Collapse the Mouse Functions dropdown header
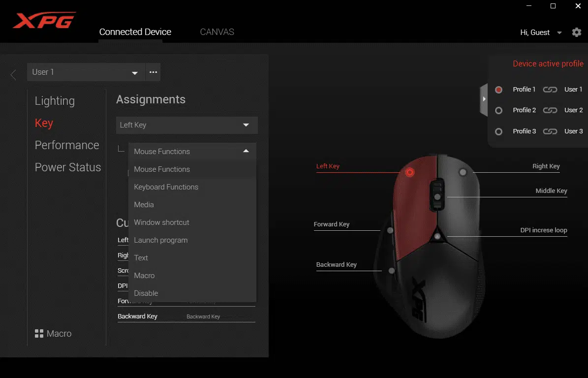Image resolution: width=588 pixels, height=378 pixels. [192, 151]
